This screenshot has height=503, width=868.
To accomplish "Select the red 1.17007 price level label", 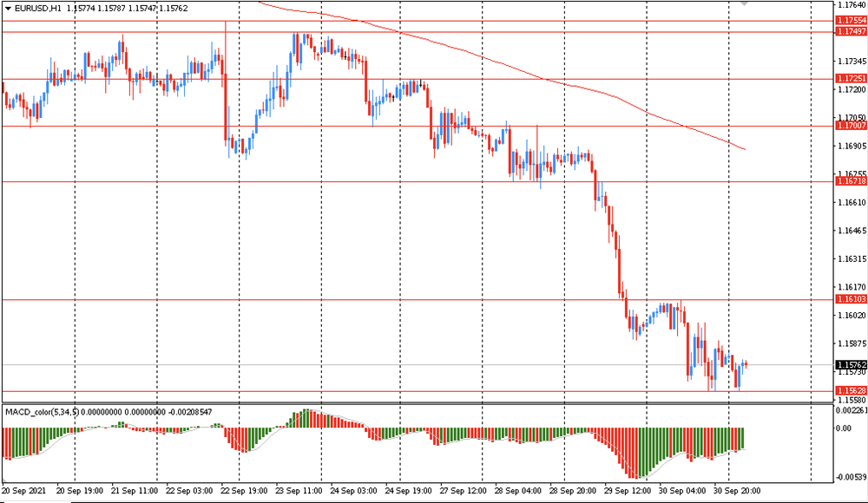I will (x=852, y=126).
